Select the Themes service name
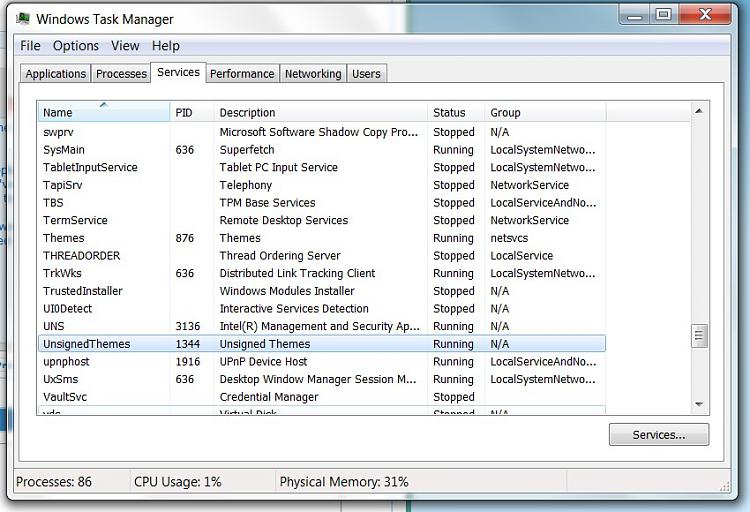750x512 pixels. click(x=64, y=238)
